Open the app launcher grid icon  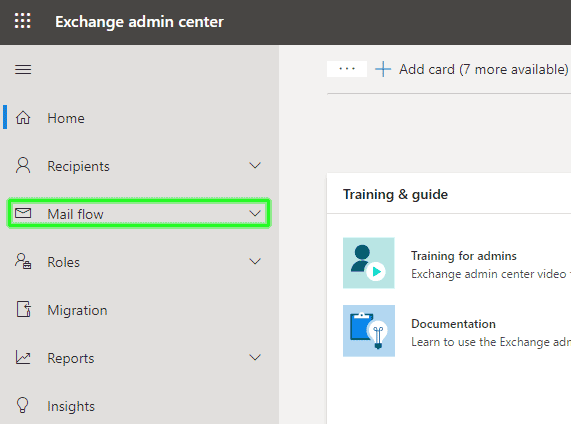click(23, 21)
